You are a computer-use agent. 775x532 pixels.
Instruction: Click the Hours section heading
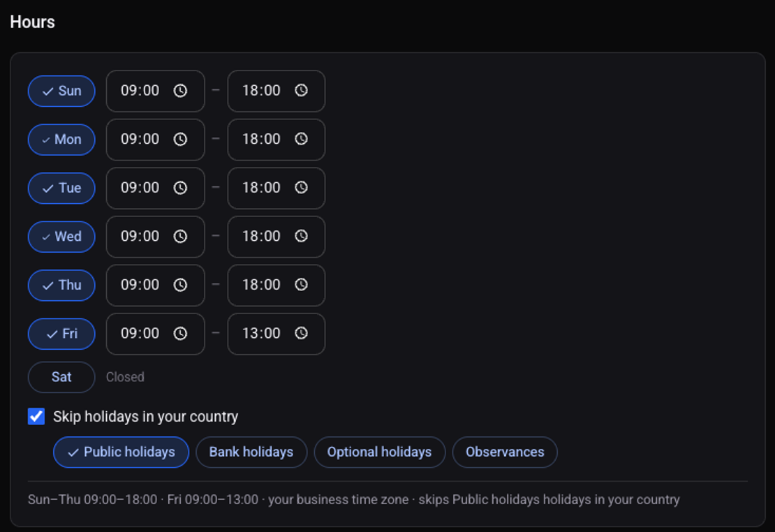(32, 22)
